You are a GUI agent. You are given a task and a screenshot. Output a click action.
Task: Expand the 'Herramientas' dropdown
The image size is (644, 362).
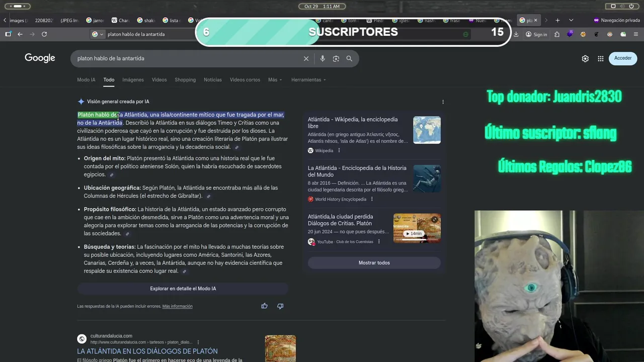click(308, 80)
